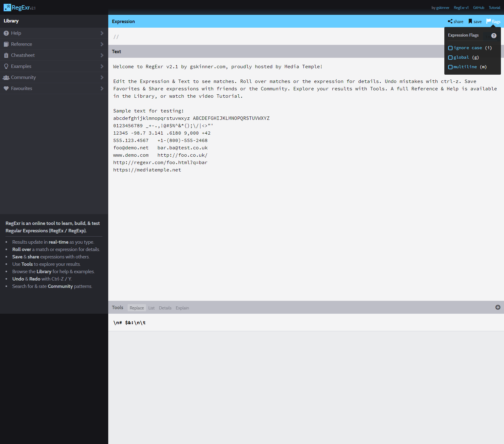Open Expression Flags help question icon
Image resolution: width=504 pixels, height=444 pixels.
pyautogui.click(x=494, y=36)
